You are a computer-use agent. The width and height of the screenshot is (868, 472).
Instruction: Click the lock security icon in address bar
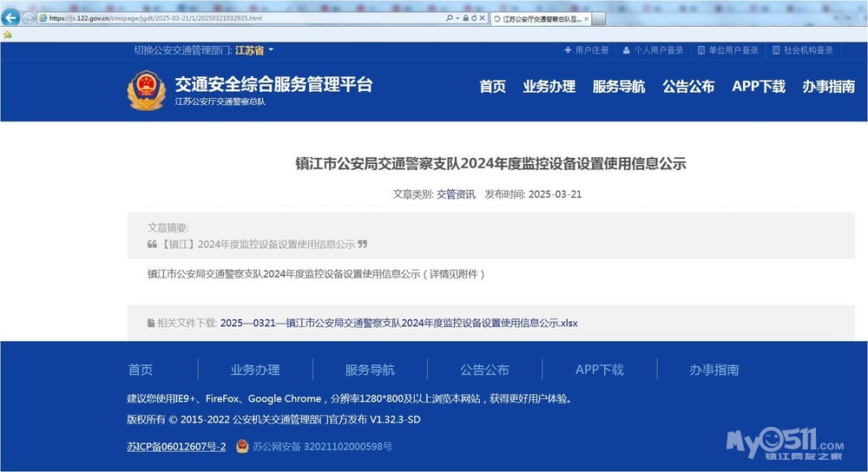point(466,17)
